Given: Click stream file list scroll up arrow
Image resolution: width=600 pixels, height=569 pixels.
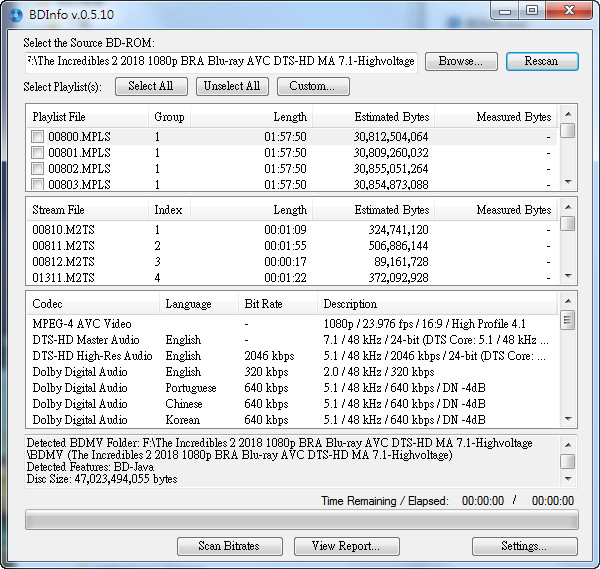Looking at the screenshot, I should [568, 207].
